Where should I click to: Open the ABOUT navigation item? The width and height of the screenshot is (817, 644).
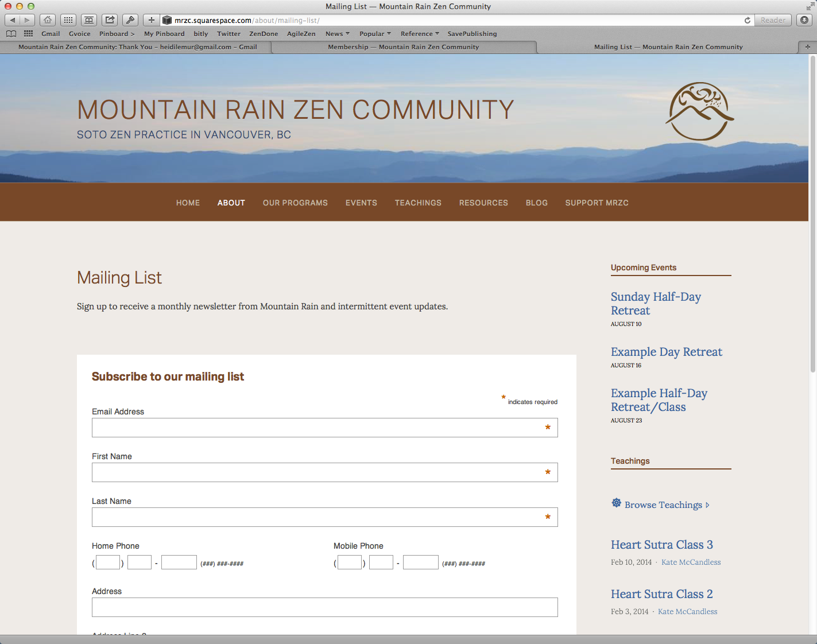pyautogui.click(x=231, y=203)
